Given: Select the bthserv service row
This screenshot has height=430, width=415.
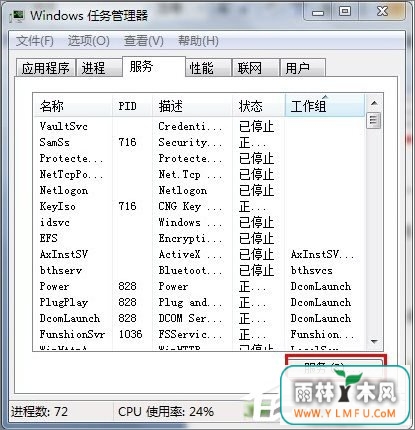Looking at the screenshot, I should coord(199,270).
